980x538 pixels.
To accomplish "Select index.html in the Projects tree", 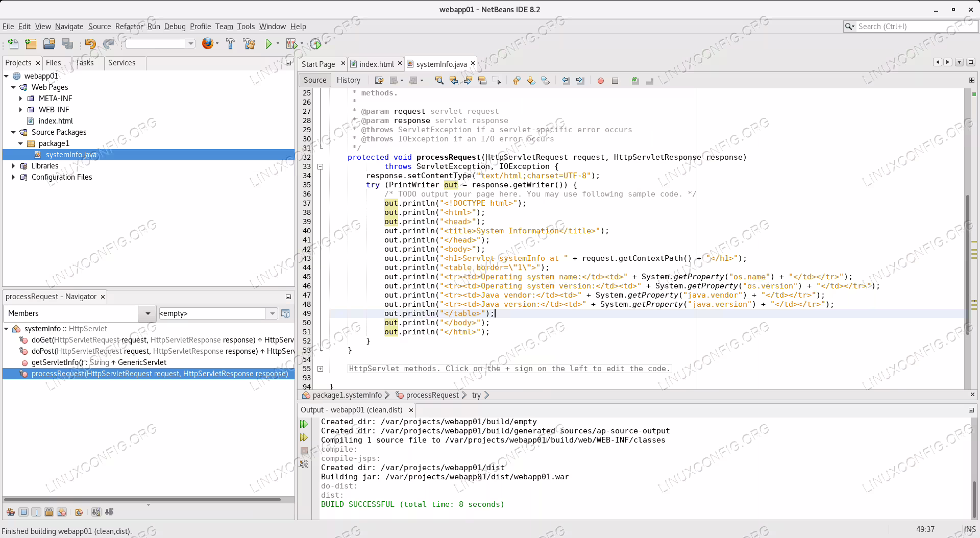I will (56, 121).
